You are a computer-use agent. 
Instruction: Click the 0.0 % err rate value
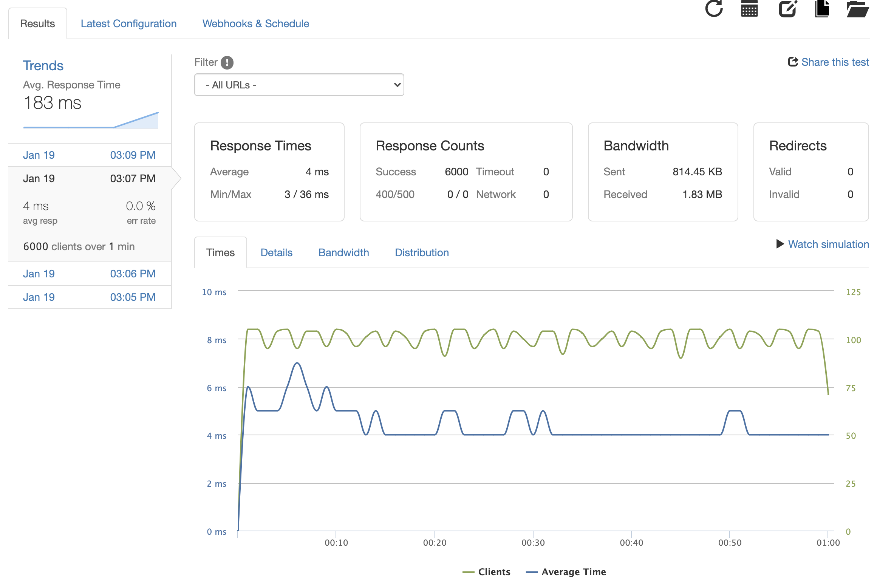click(141, 206)
